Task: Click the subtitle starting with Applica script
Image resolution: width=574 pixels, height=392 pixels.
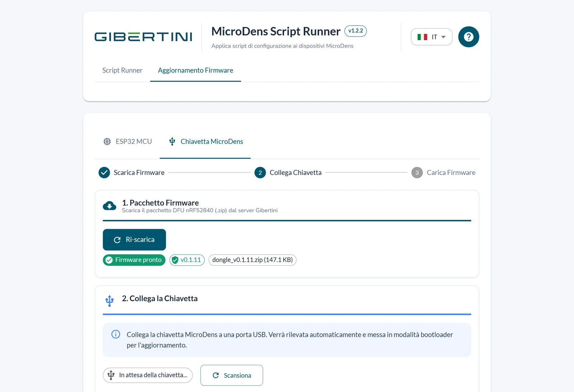Action: tap(282, 46)
